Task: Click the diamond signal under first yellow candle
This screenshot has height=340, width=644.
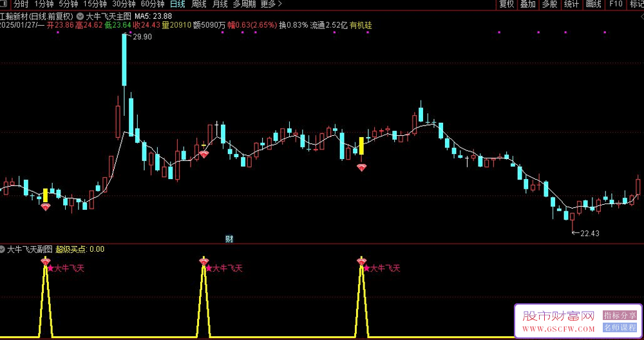Action: click(46, 207)
